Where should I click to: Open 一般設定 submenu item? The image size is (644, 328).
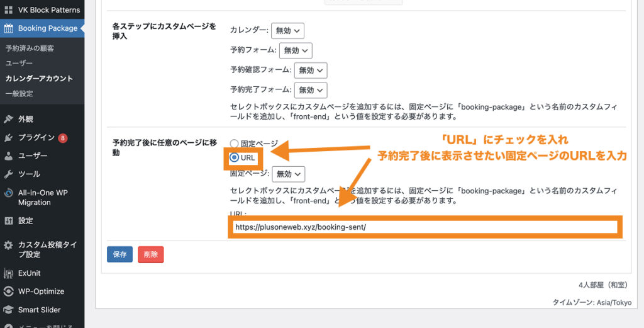tap(19, 94)
